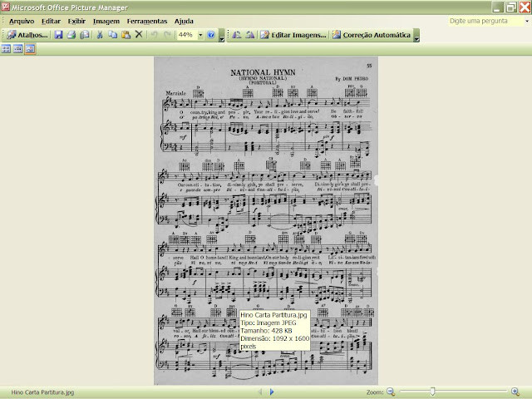Click the zoom slider thumb

[x=432, y=392]
